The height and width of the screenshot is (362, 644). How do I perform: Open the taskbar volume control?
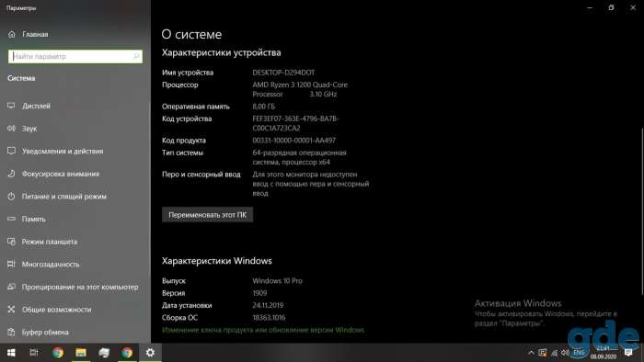pyautogui.click(x=565, y=353)
